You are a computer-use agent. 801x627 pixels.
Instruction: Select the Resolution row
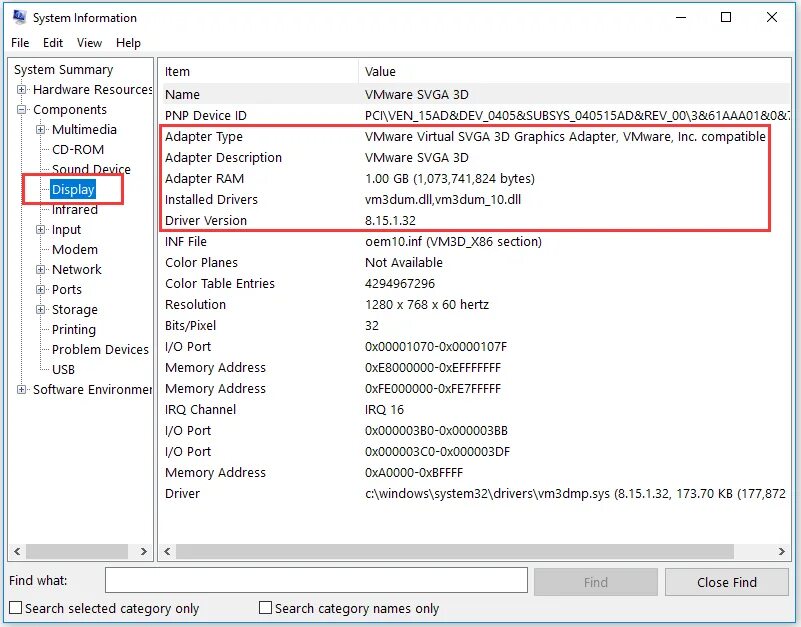[x=475, y=304]
